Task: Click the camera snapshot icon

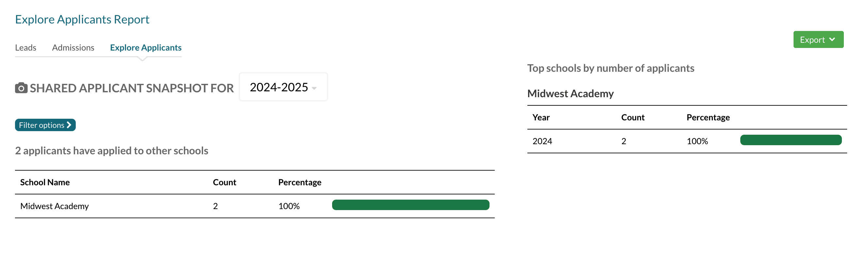Action: pos(21,88)
